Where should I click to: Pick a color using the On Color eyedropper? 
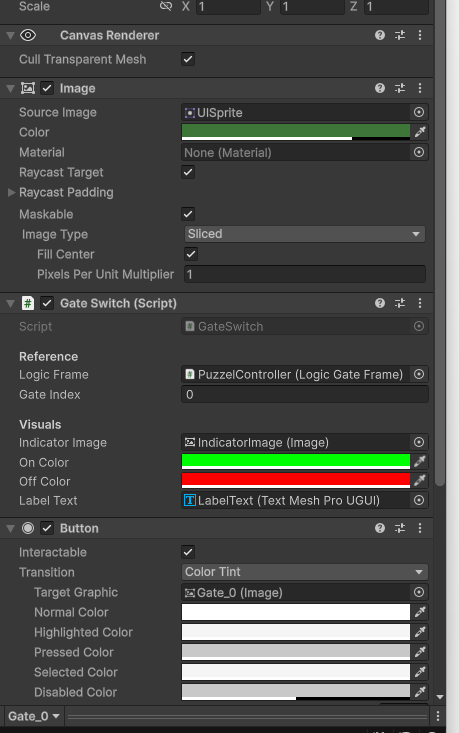point(420,462)
